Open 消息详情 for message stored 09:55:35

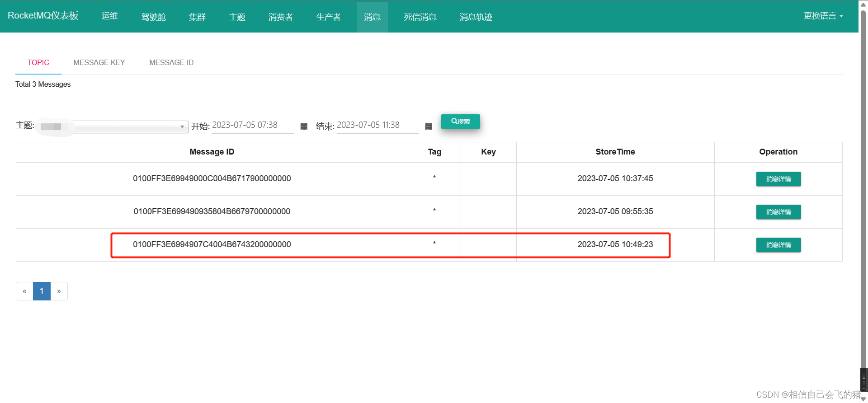coord(778,212)
